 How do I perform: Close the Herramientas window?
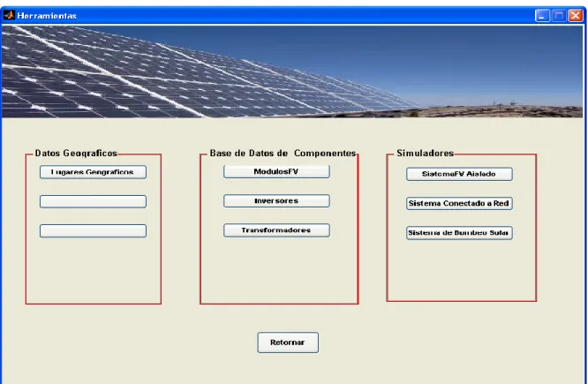click(x=576, y=15)
